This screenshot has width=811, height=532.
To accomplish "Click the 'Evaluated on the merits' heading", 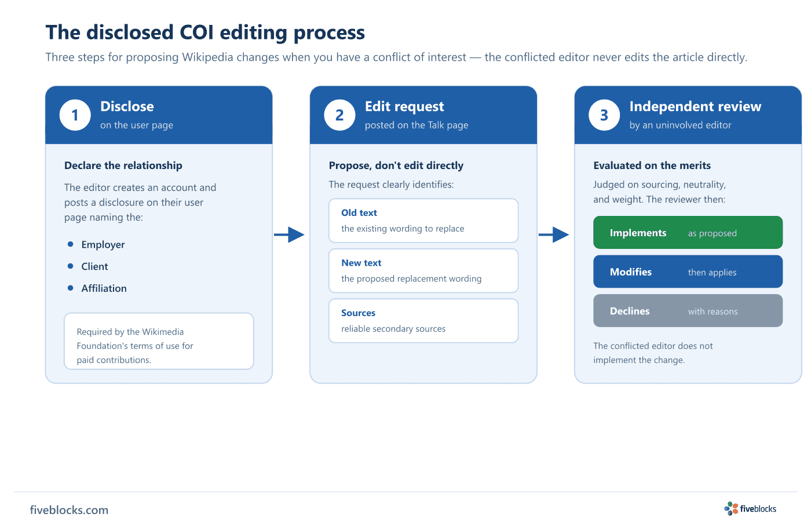I will 652,166.
